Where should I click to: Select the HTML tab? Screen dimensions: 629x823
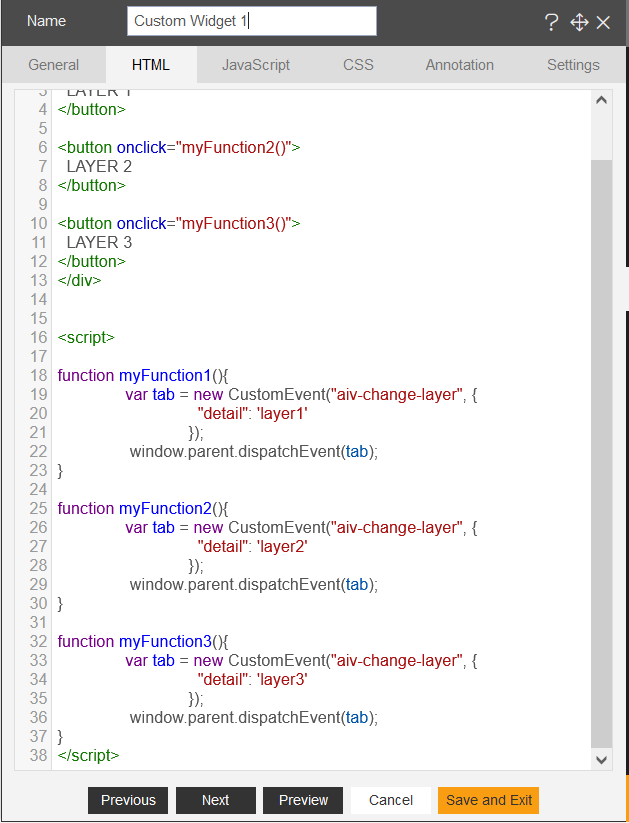coord(151,65)
